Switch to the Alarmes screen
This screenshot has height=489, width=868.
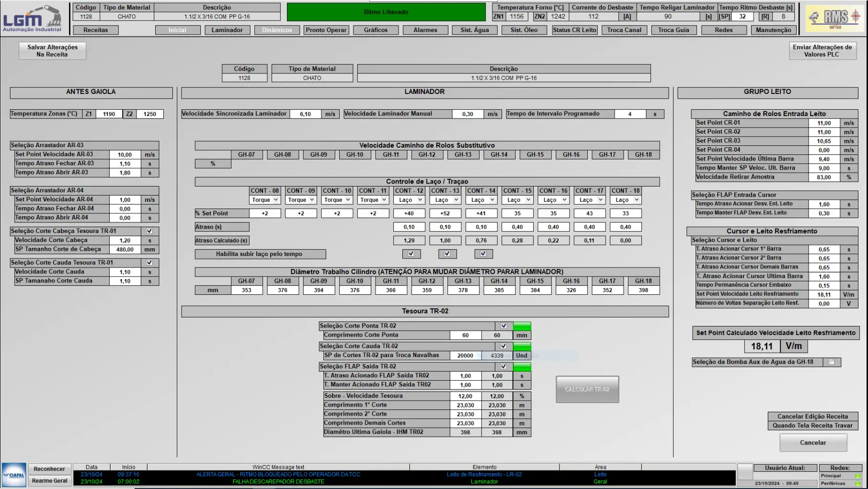(x=425, y=30)
